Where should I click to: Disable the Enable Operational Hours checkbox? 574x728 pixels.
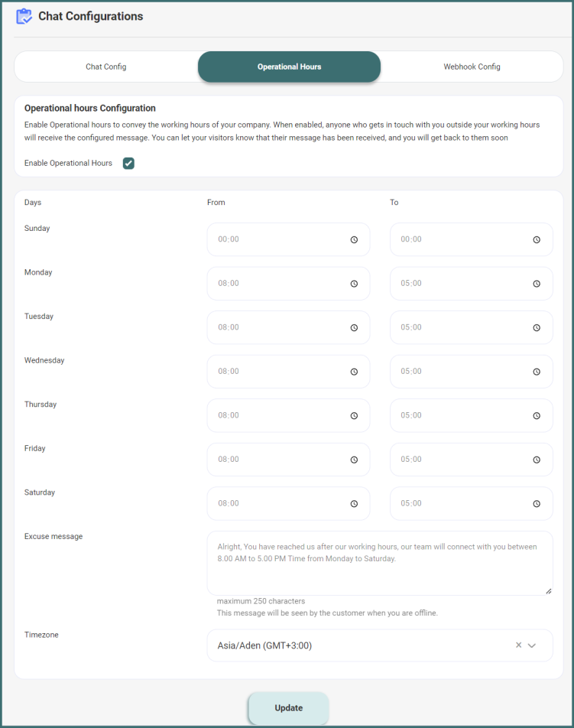tap(128, 163)
